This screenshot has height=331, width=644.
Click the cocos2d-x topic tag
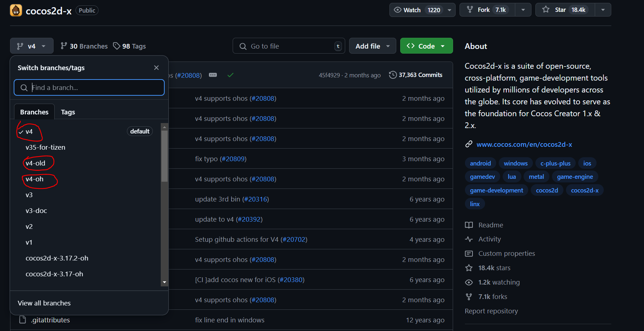(585, 190)
